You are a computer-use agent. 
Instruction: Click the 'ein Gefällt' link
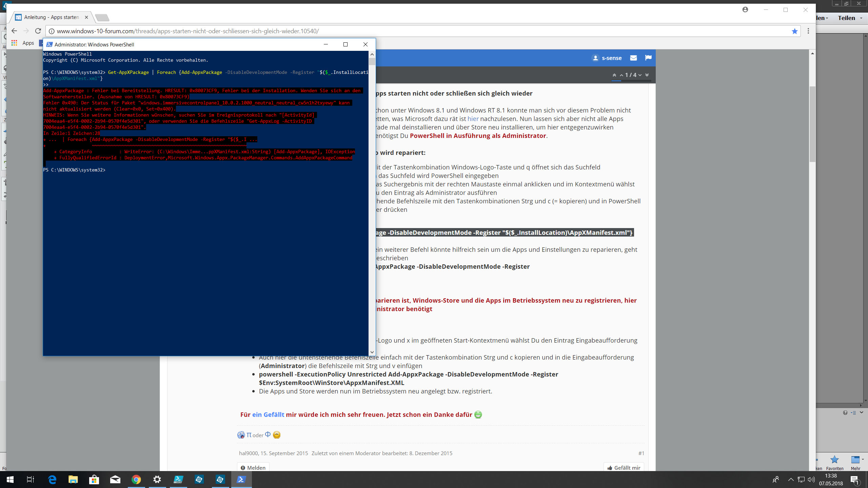268,414
